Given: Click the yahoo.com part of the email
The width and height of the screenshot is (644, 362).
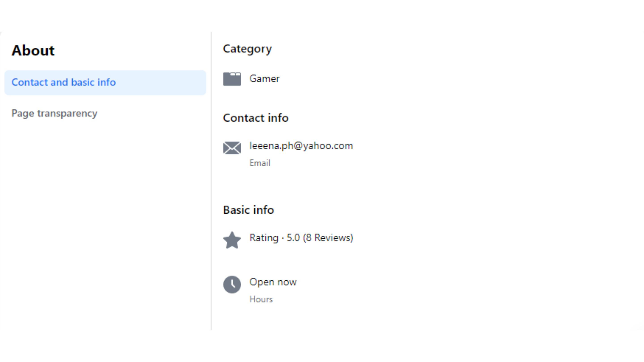Looking at the screenshot, I should [x=328, y=146].
